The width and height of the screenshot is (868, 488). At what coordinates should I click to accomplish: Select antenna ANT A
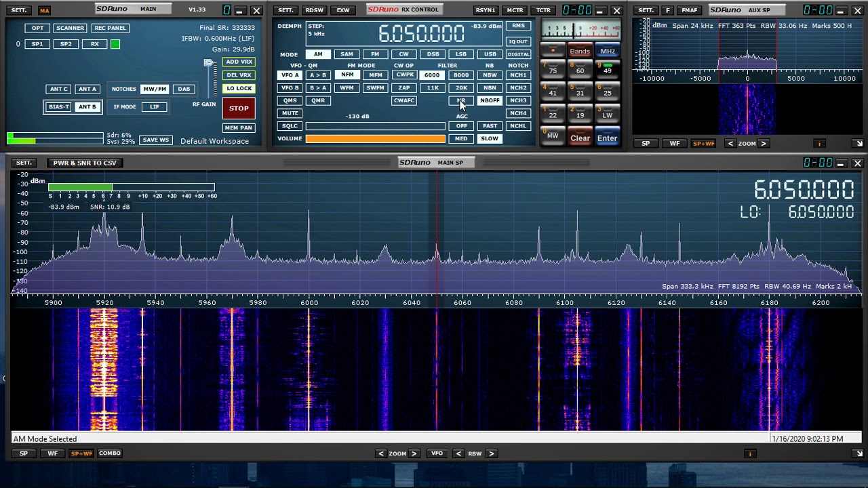click(x=87, y=89)
